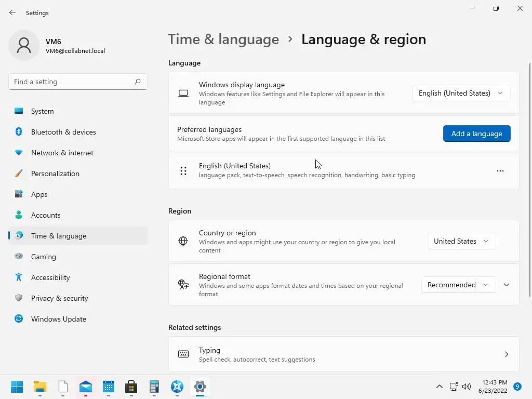Screen dimensions: 532x399
Task: Click the Bluetooth icon in sidebar
Action: [19, 131]
